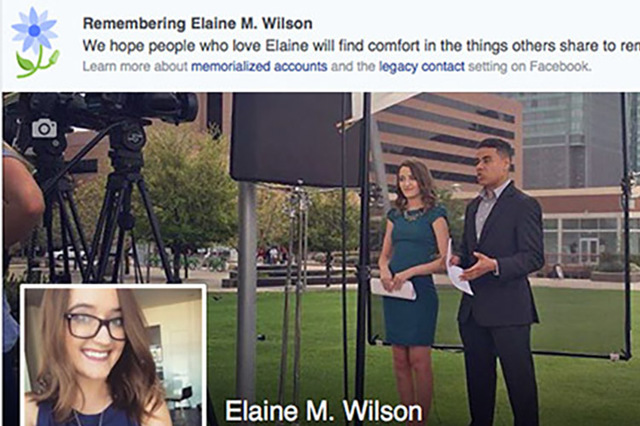
Task: Click the 'Learn more about' text
Action: 135,66
